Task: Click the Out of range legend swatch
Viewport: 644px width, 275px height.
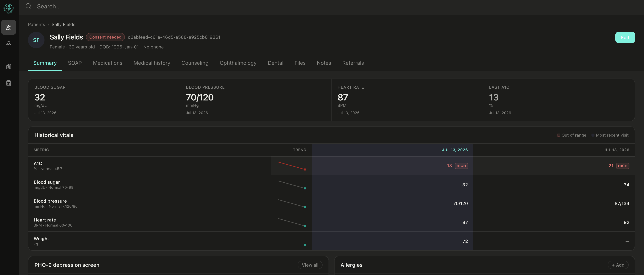Action: [x=558, y=135]
